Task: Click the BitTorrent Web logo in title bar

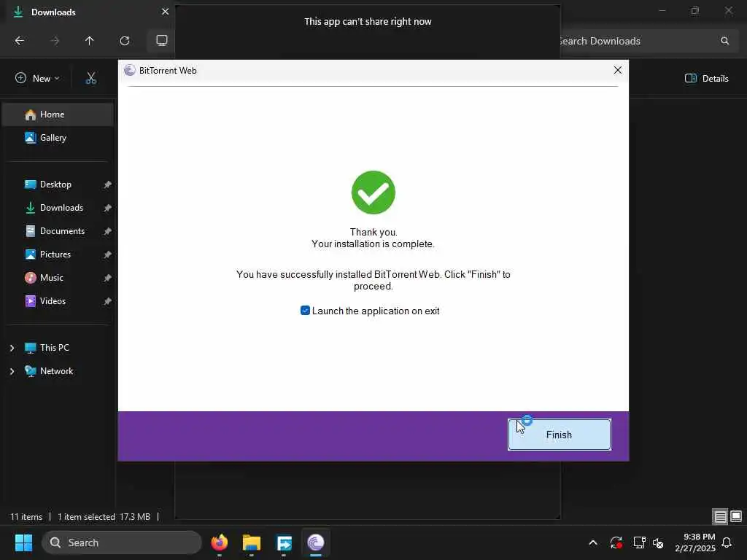Action: [129, 71]
